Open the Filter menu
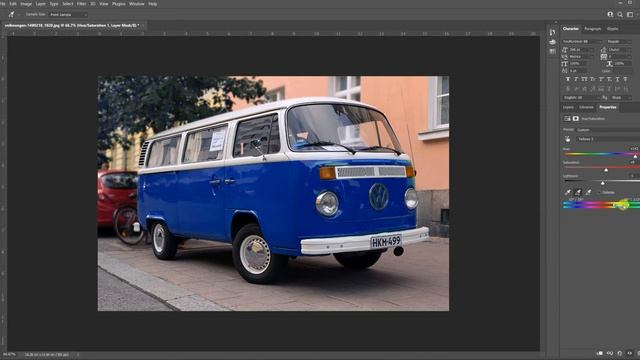 coord(81,4)
